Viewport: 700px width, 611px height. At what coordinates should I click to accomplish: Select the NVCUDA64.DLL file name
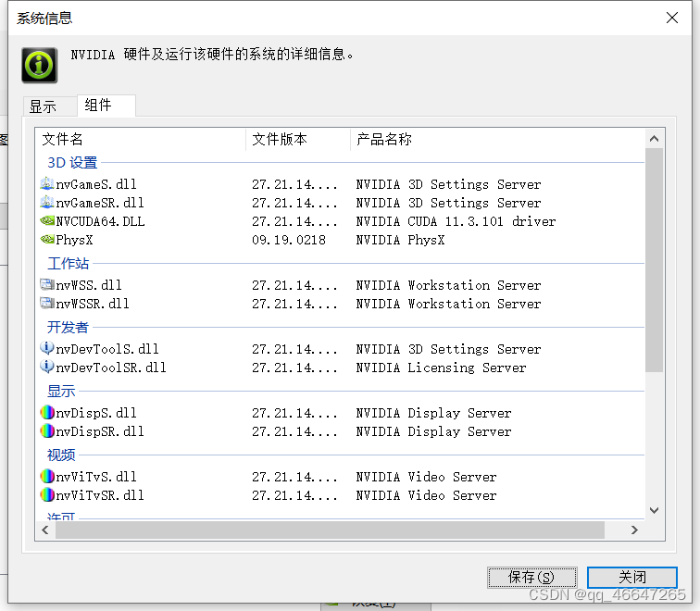pos(100,221)
